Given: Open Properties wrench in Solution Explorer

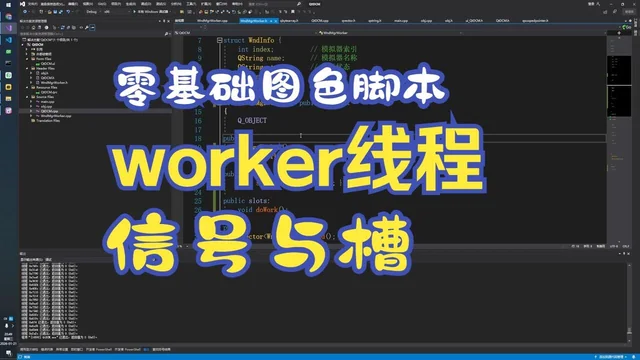Looking at the screenshot, I should 87,28.
